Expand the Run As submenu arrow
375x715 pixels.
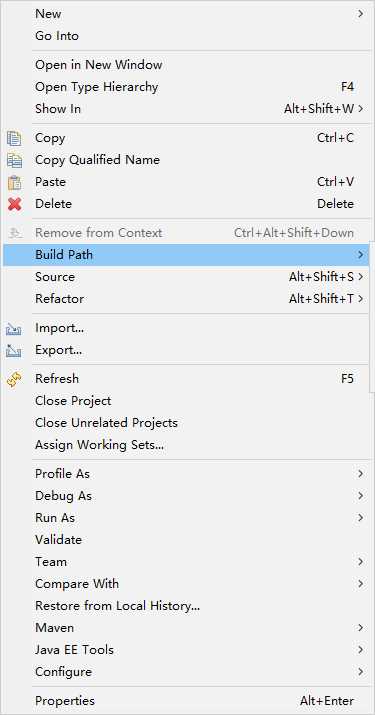click(360, 518)
